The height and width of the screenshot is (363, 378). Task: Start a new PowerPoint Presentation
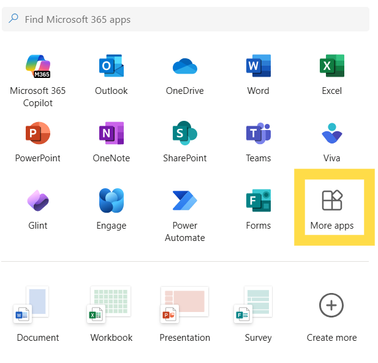[185, 314]
